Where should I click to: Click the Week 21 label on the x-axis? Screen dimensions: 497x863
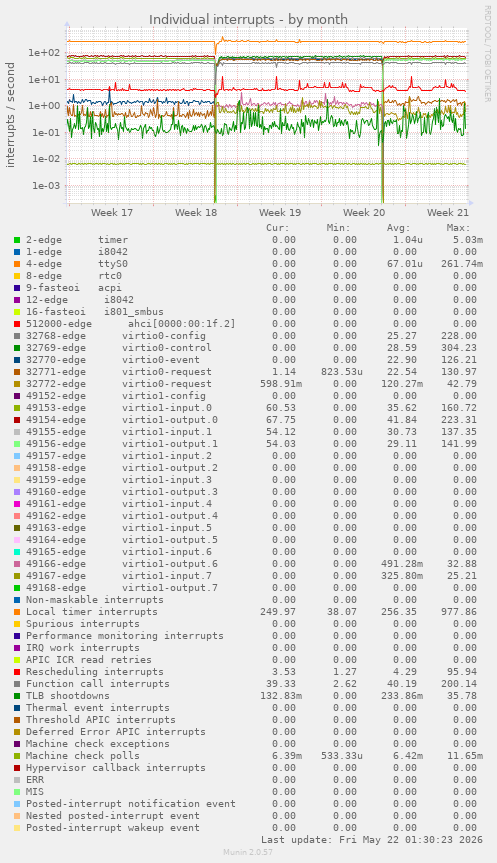pos(447,212)
